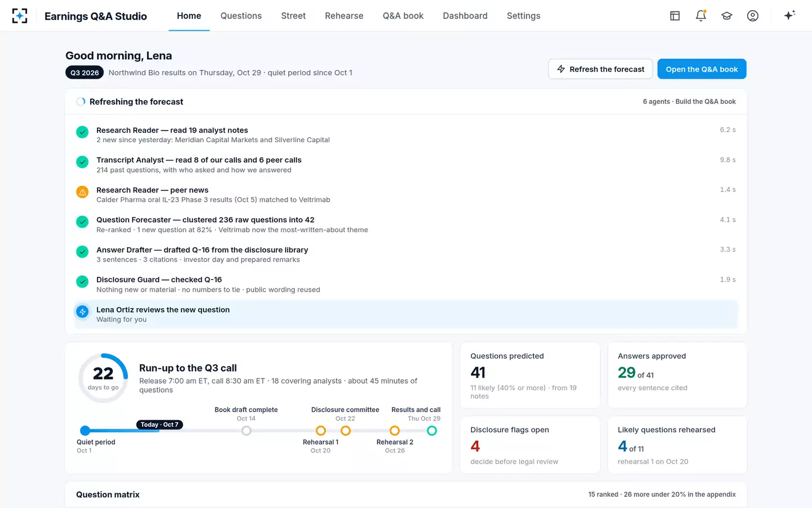Image resolution: width=812 pixels, height=508 pixels.
Task: Click green check icon for Answer Drafter step
Action: tap(82, 252)
